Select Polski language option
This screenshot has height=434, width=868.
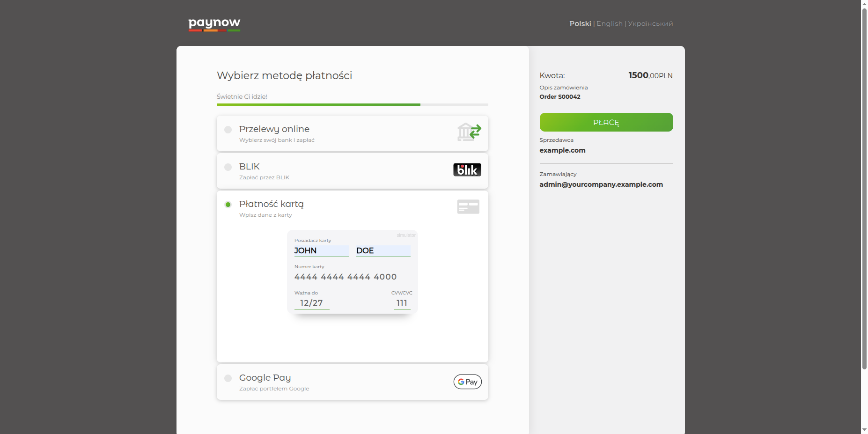pyautogui.click(x=580, y=23)
